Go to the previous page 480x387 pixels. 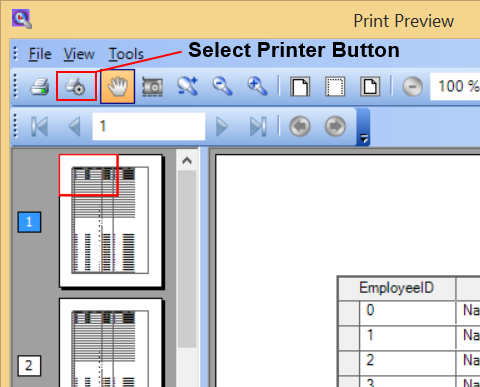coord(74,126)
